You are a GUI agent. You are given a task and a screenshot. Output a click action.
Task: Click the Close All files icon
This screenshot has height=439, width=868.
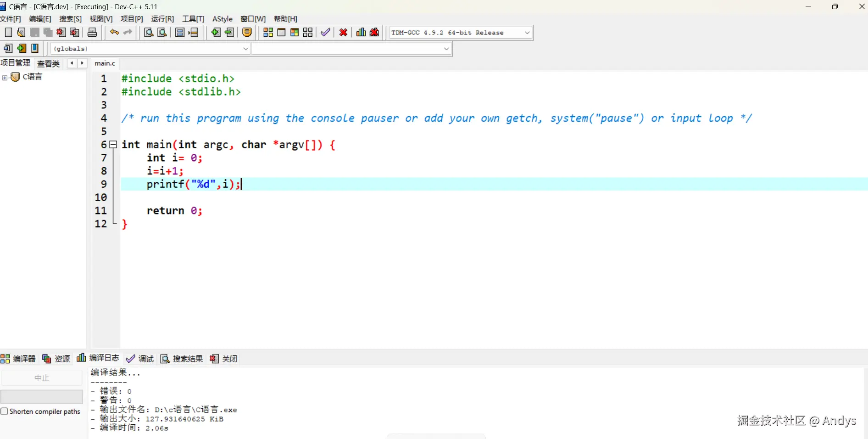74,32
